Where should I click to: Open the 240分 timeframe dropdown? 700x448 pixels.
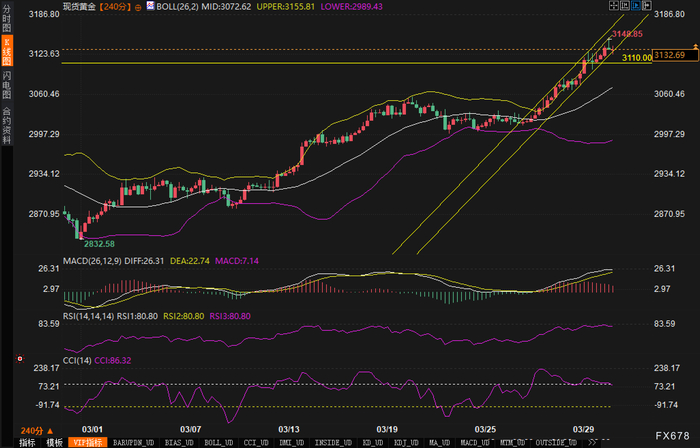coord(37,431)
